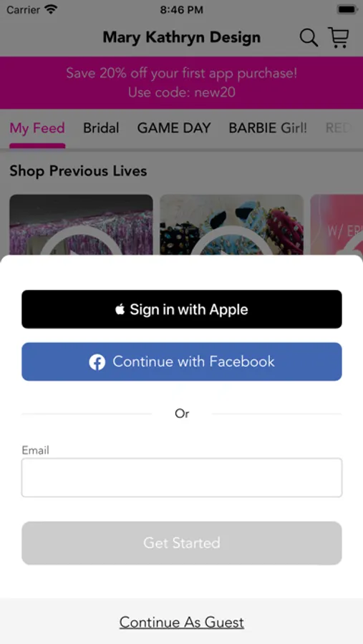The height and width of the screenshot is (644, 363).
Task: Tap the Get Started button
Action: tap(182, 543)
